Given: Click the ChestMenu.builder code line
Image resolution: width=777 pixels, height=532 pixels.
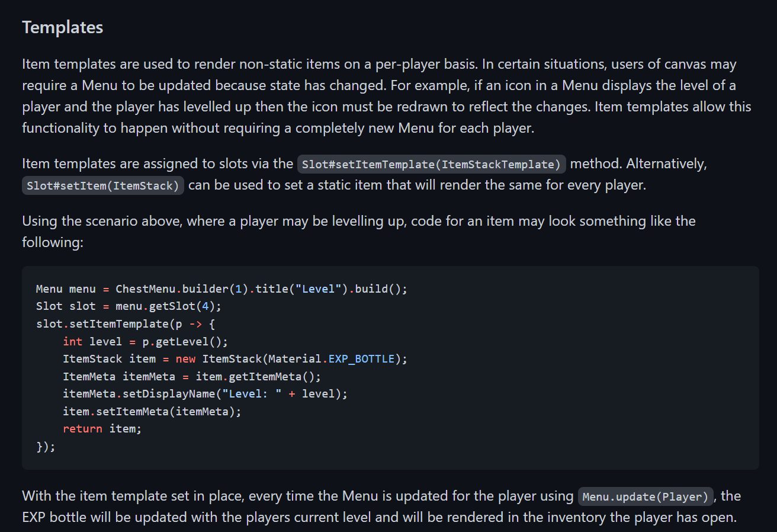Looking at the screenshot, I should [x=222, y=289].
